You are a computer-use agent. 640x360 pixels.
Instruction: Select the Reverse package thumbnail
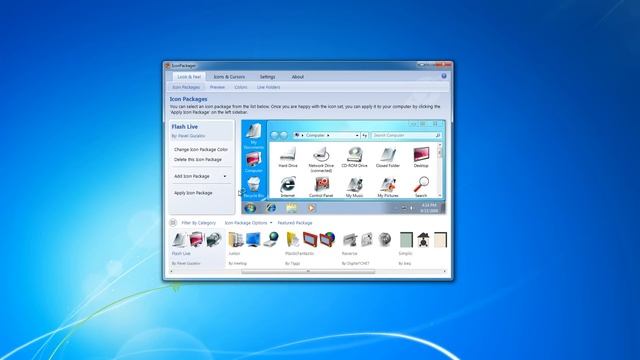(x=367, y=248)
